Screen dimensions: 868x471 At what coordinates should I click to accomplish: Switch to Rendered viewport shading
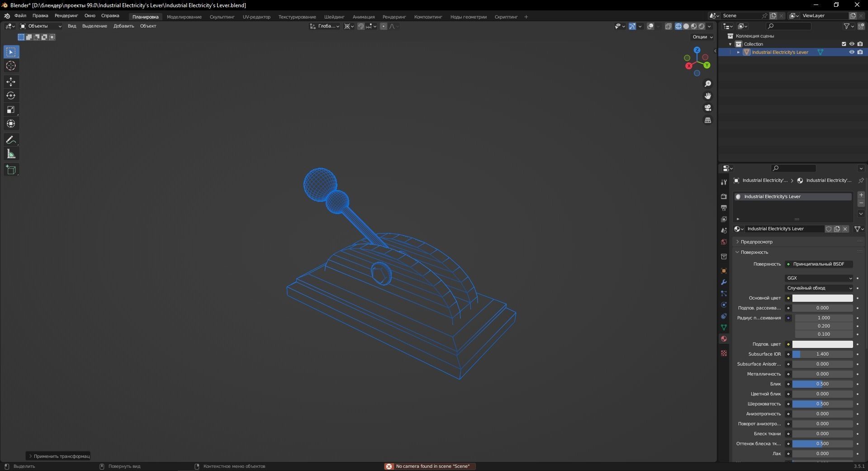702,26
